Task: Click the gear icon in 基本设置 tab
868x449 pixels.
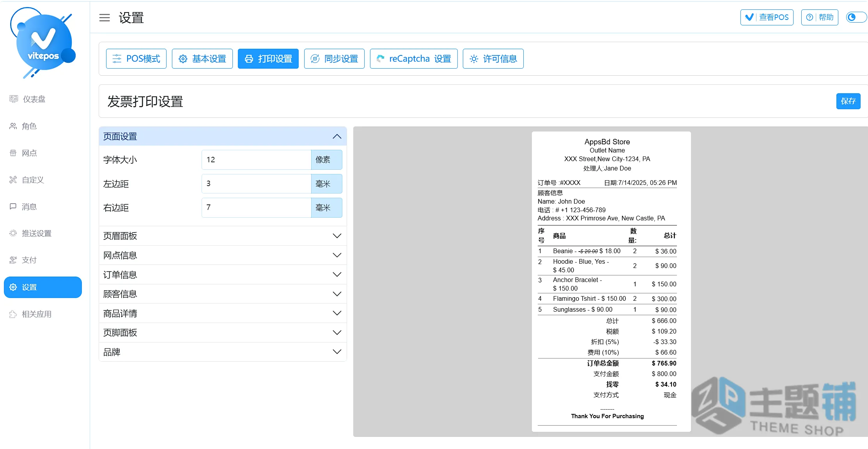Action: tap(183, 59)
